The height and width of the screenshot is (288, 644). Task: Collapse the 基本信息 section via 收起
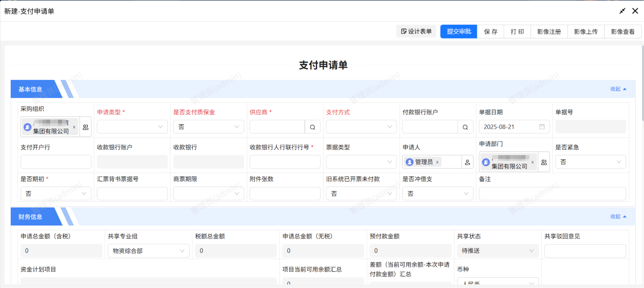(618, 89)
